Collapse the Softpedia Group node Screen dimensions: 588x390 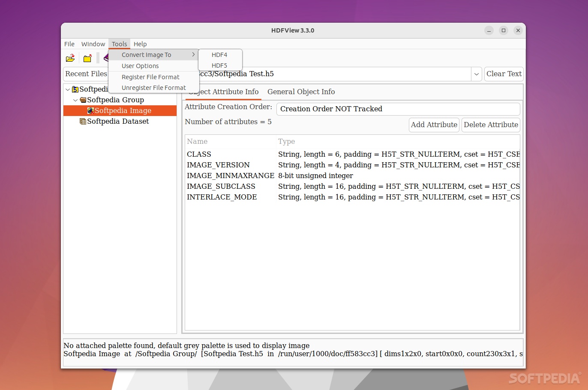75,100
